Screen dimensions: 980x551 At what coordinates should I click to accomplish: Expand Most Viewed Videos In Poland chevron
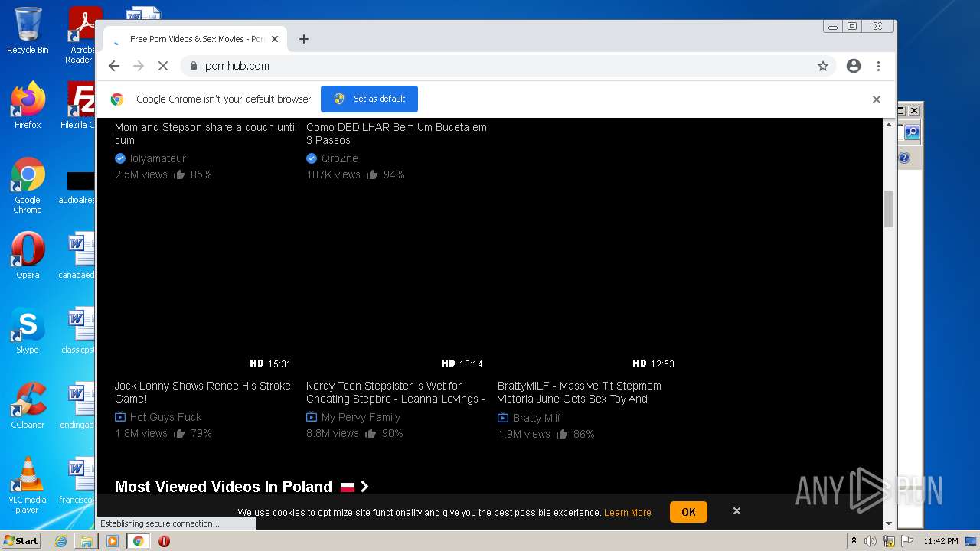coord(364,487)
